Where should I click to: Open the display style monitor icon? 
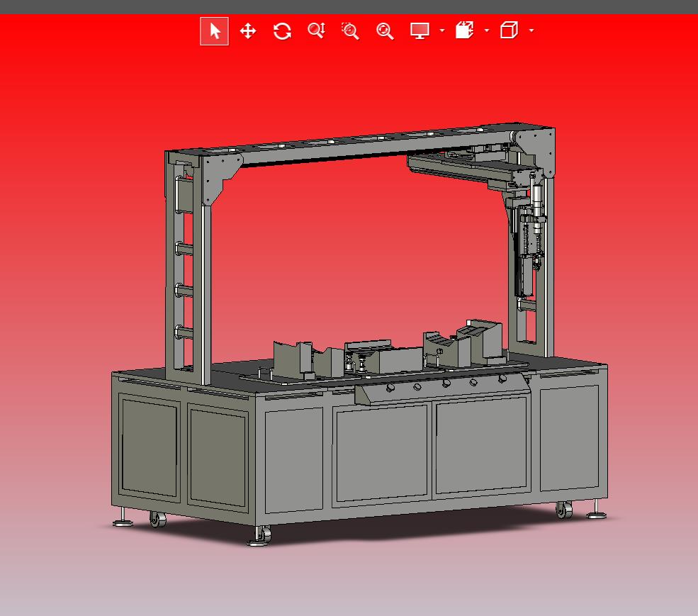(x=420, y=30)
